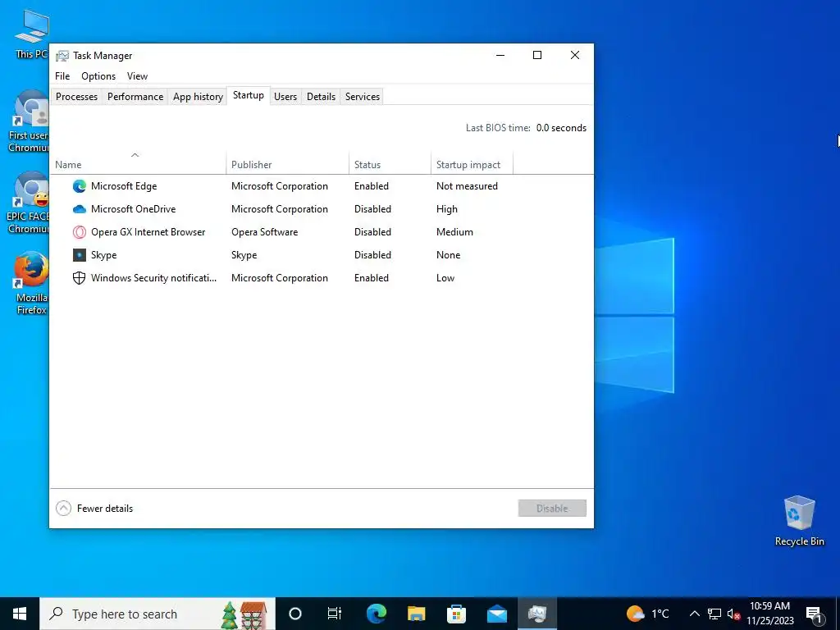Click the Low startup impact value
The width and height of the screenshot is (840, 630).
coord(445,278)
